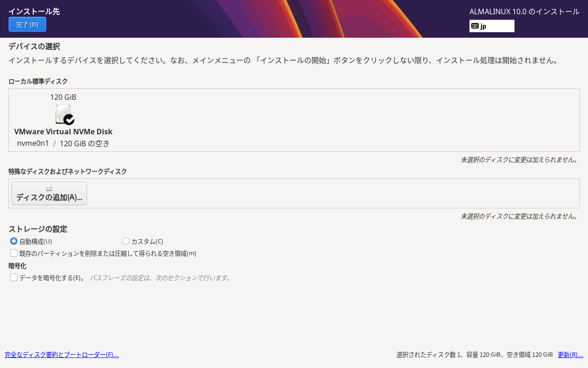Click the ディスクの追加(A)... add disk button
This screenshot has width=588, height=368.
(x=49, y=193)
